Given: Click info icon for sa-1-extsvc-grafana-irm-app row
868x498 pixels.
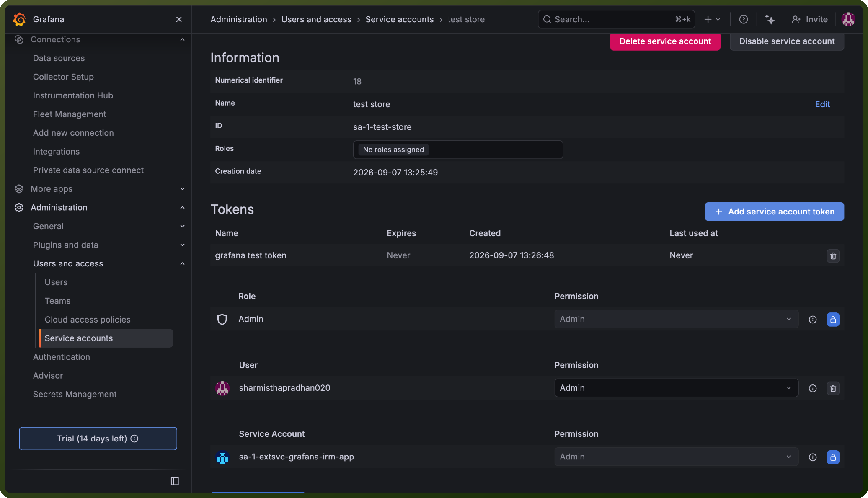Looking at the screenshot, I should click(813, 457).
